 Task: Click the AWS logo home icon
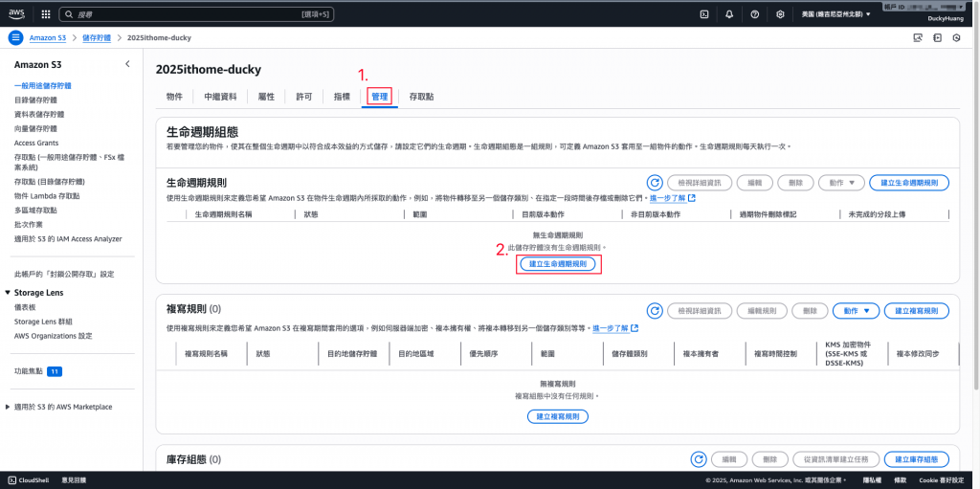point(16,13)
